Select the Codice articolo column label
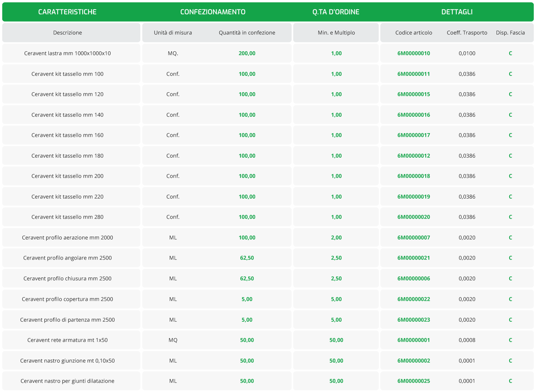 point(414,33)
